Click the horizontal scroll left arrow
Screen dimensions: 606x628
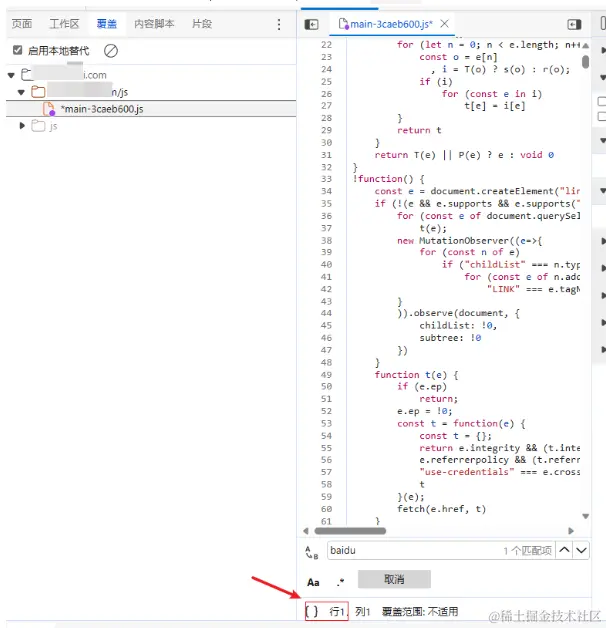tap(306, 531)
